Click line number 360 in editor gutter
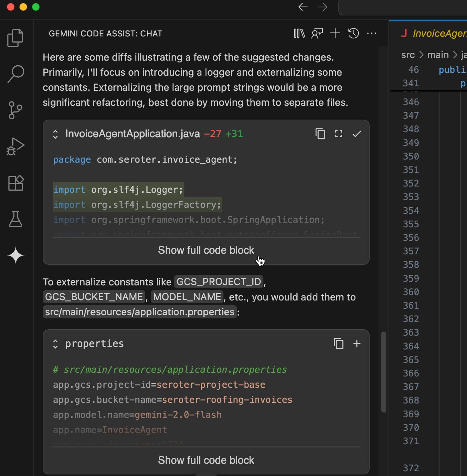 (x=411, y=292)
